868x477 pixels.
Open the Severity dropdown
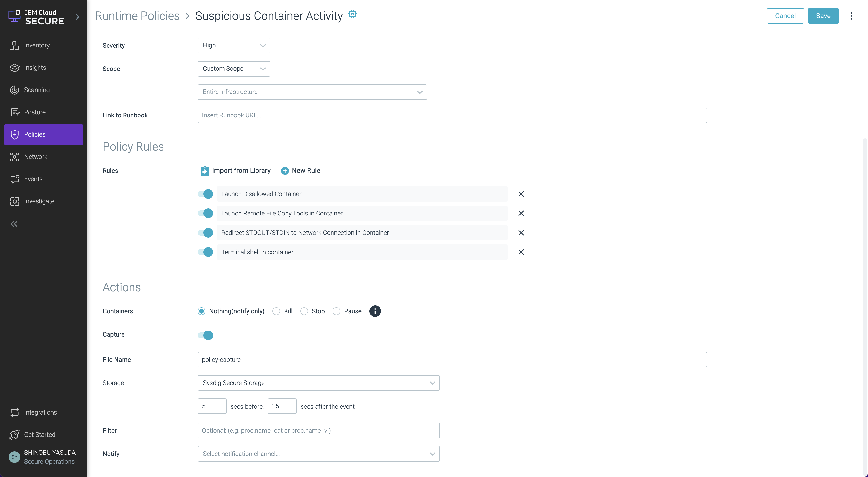[233, 46]
